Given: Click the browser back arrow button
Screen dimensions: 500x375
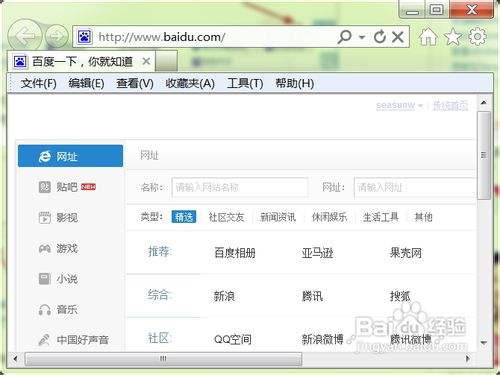Looking at the screenshot, I should [24, 36].
